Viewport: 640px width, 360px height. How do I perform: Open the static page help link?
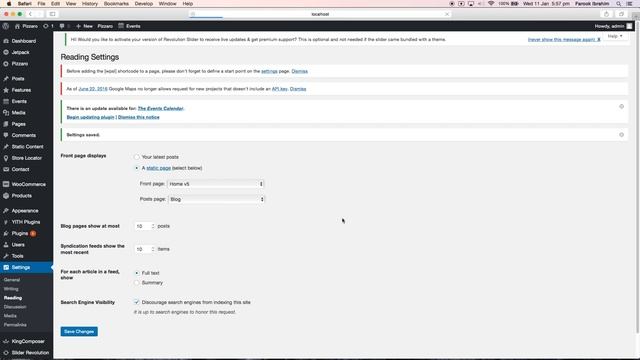pyautogui.click(x=158, y=168)
